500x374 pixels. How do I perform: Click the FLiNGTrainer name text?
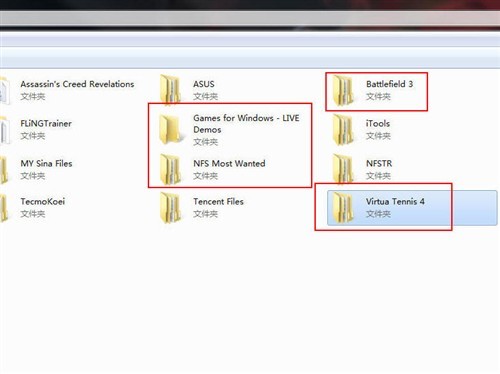point(46,123)
